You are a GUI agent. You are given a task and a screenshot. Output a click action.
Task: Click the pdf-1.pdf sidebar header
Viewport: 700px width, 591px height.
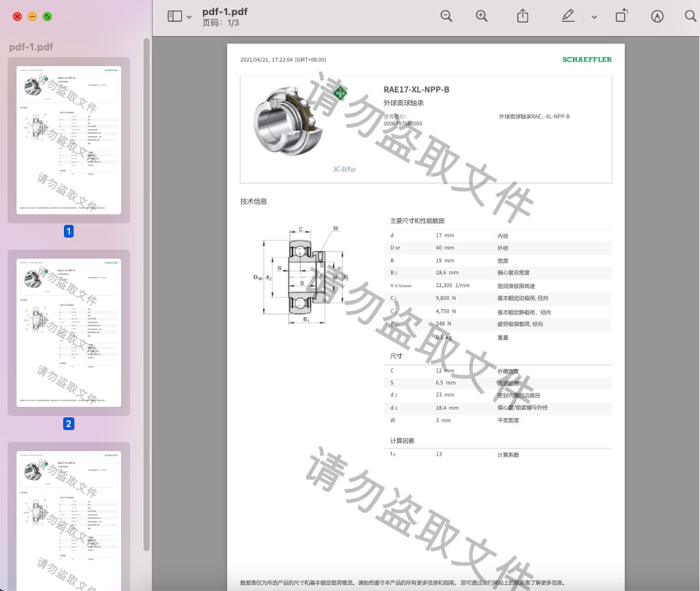[x=31, y=47]
